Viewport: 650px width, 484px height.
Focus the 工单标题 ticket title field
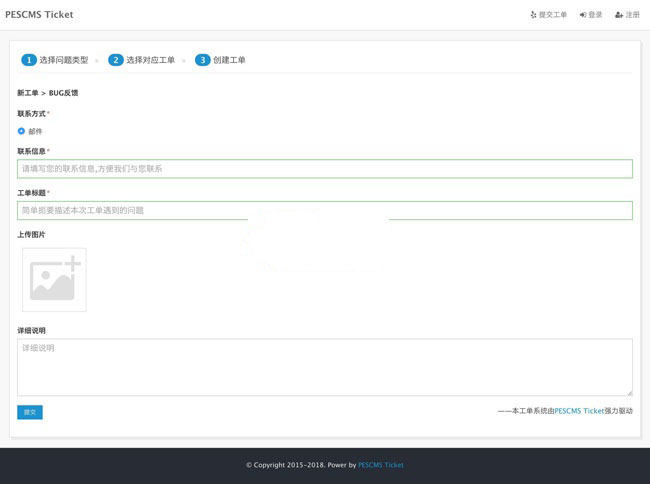coord(325,211)
